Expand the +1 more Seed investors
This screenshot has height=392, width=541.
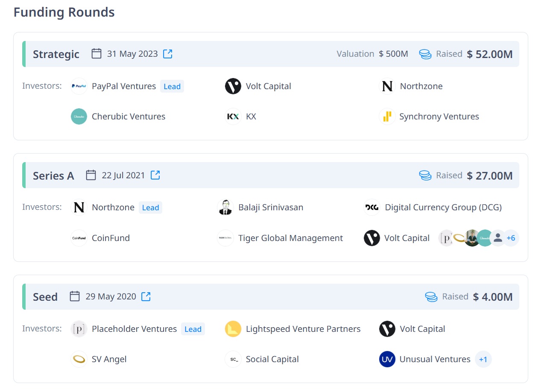pos(483,359)
